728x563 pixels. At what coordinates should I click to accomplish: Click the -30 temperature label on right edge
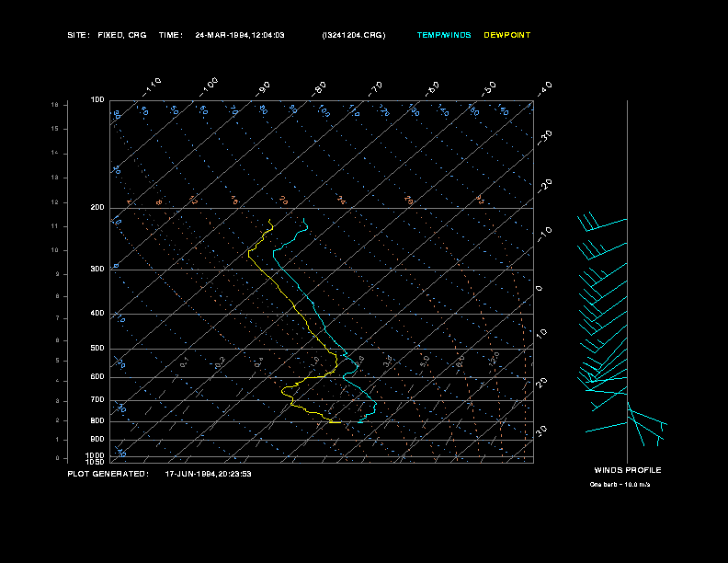(x=545, y=138)
